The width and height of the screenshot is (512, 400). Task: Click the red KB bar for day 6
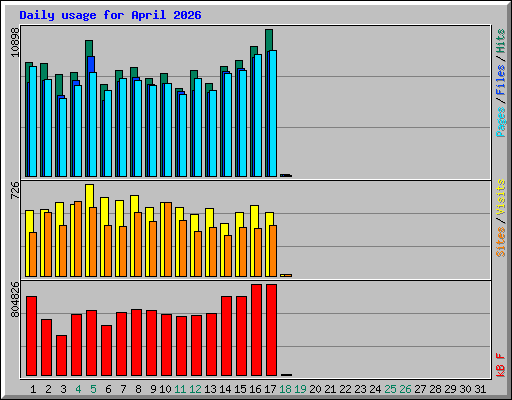pos(106,350)
